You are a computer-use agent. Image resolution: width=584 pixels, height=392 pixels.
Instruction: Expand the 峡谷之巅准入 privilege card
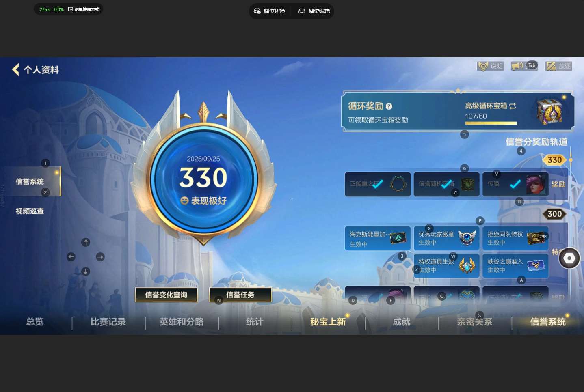515,265
